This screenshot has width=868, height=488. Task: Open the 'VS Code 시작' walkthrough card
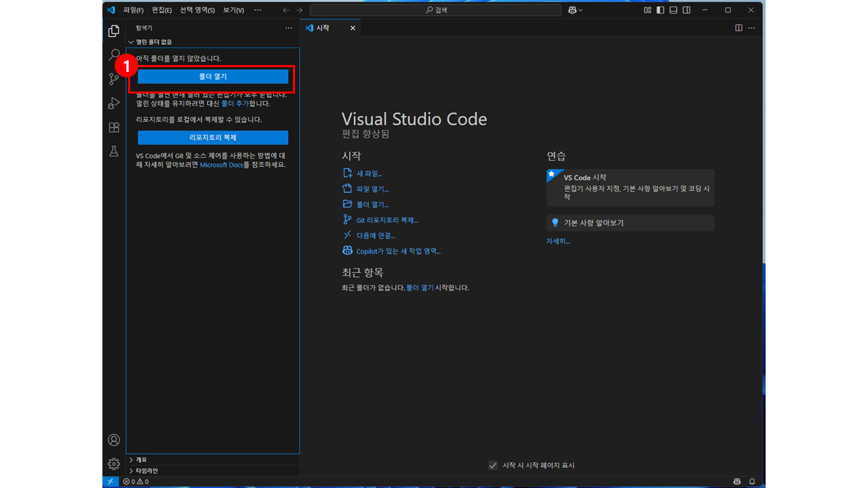(x=630, y=188)
